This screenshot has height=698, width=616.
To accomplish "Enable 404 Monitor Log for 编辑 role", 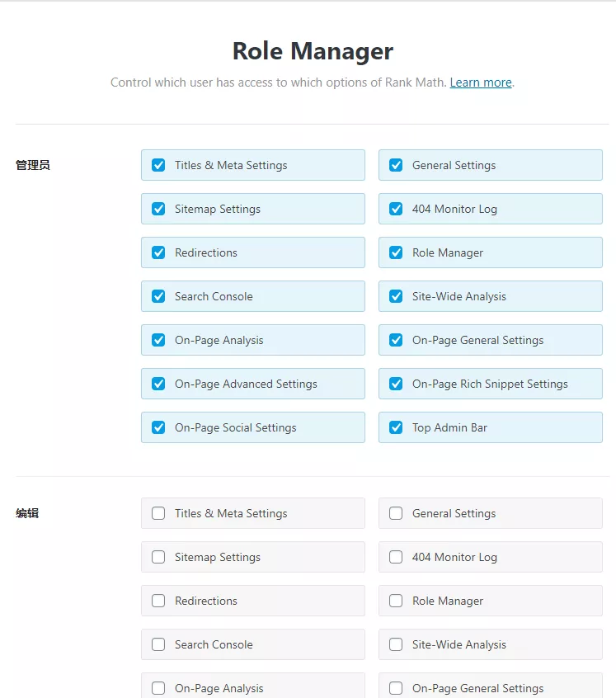I will click(x=396, y=557).
